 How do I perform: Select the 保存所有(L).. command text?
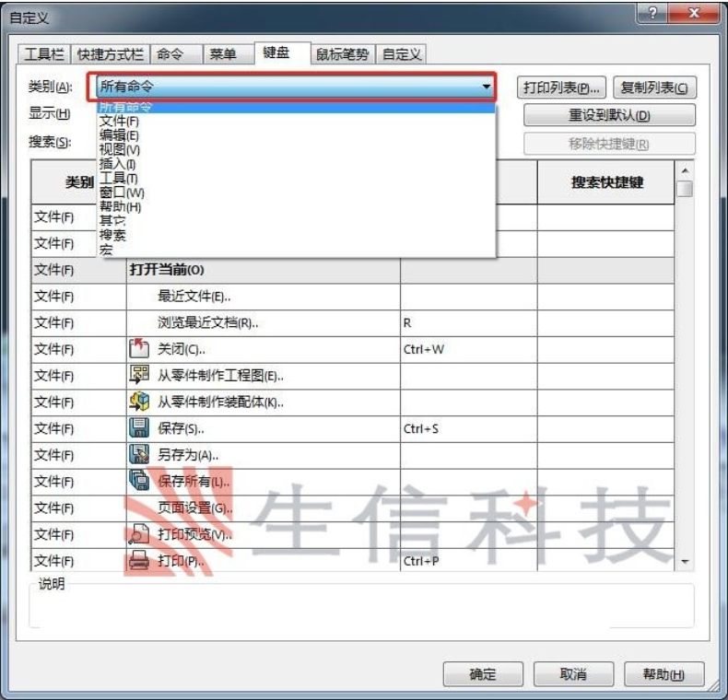[194, 482]
